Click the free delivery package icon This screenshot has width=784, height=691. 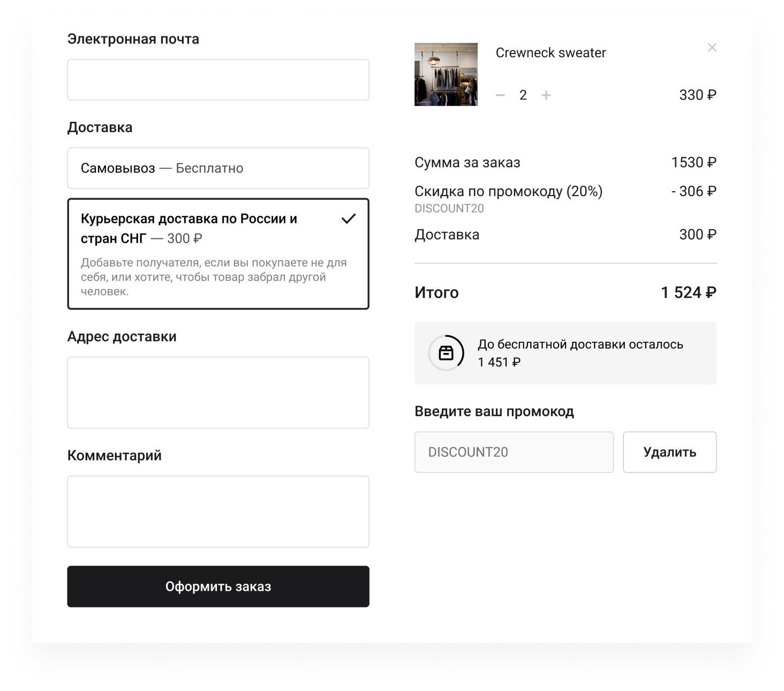[x=447, y=352]
